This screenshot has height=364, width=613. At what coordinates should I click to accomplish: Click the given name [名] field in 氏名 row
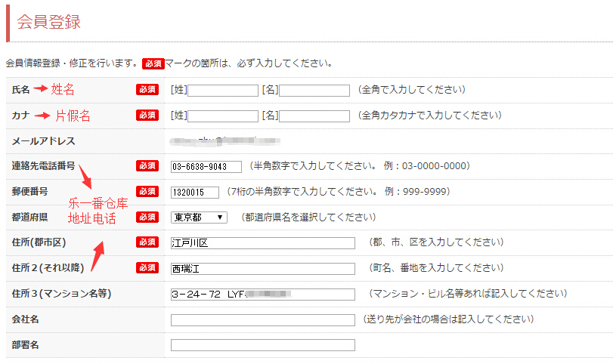314,91
